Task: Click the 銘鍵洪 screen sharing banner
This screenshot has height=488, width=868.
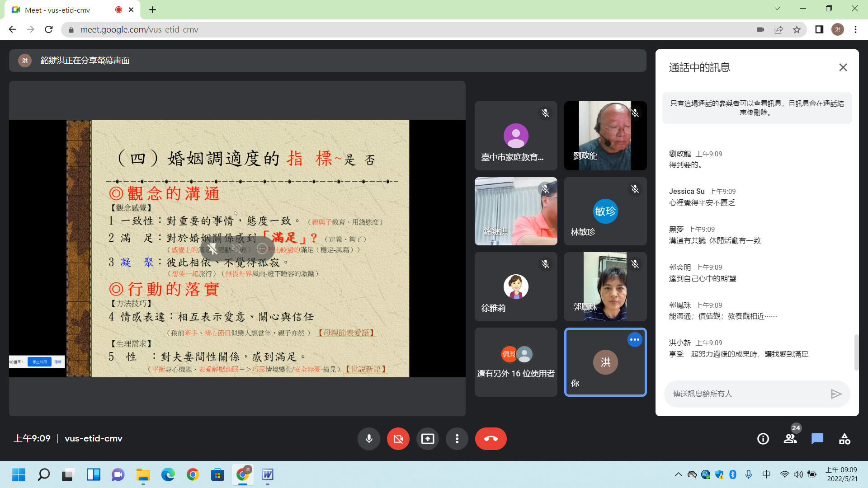Action: [x=327, y=61]
